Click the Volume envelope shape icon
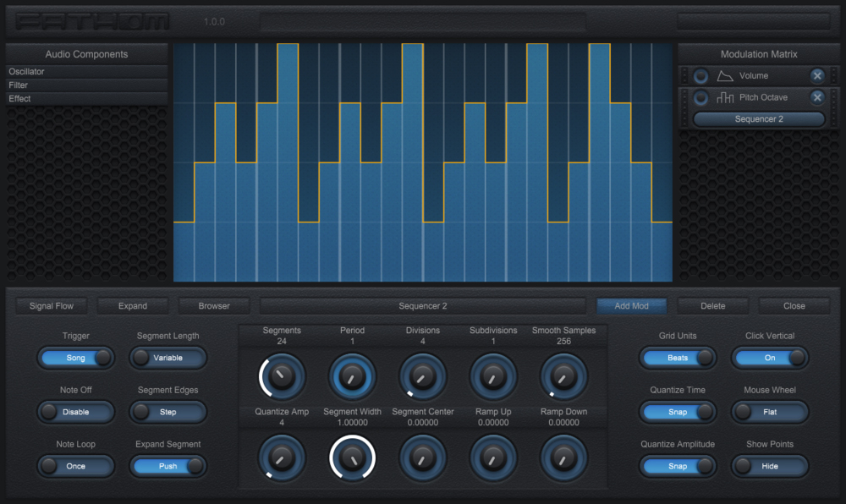 (725, 76)
